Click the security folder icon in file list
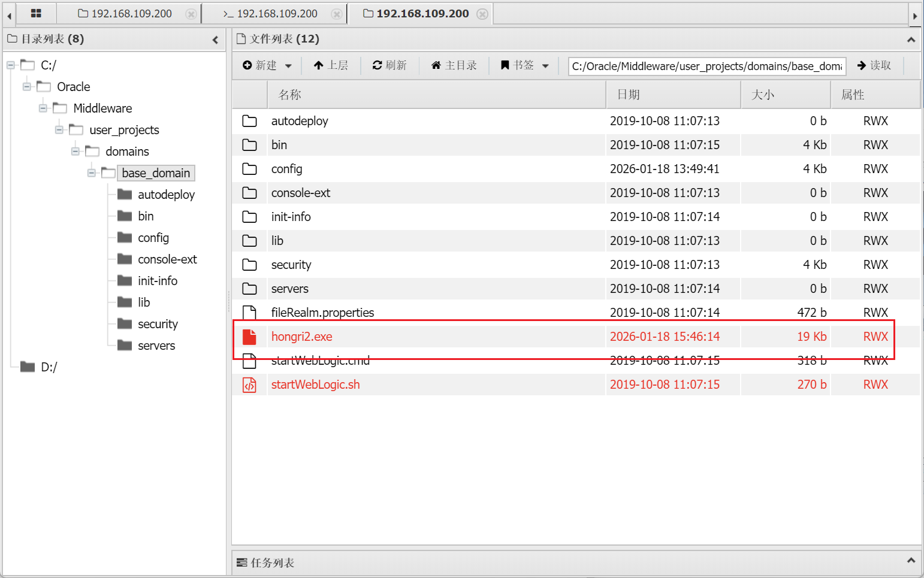The image size is (924, 578). tap(249, 265)
